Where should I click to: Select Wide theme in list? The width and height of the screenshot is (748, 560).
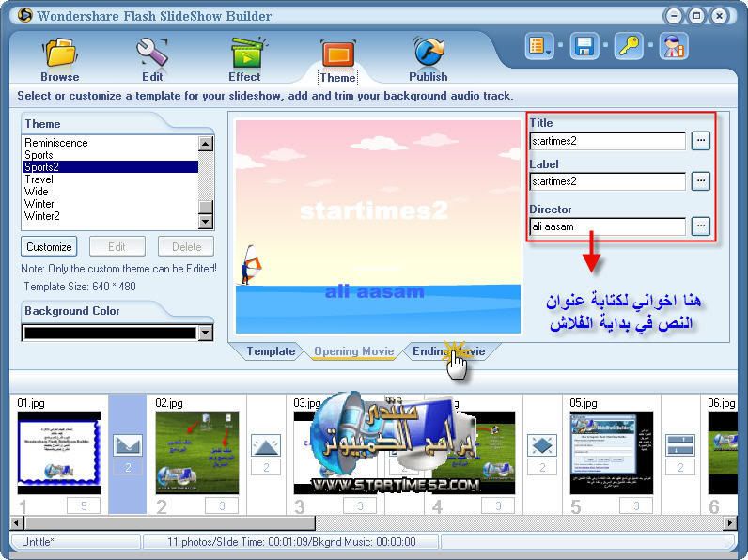click(x=110, y=192)
